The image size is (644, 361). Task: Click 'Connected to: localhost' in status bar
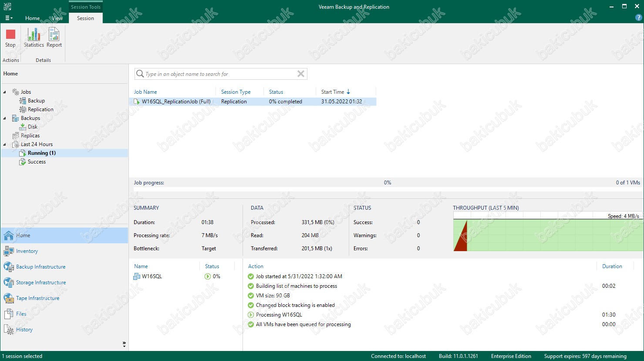click(x=398, y=356)
